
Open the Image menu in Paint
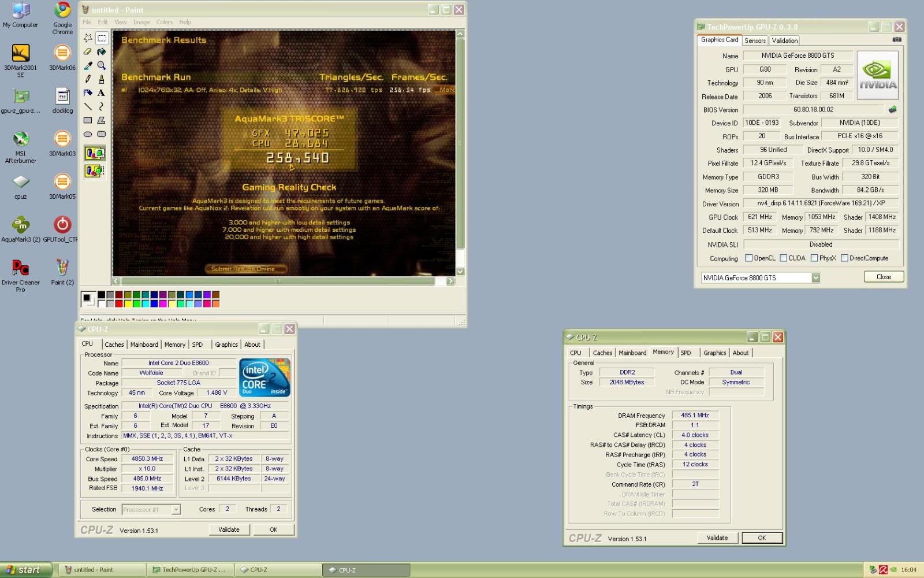[141, 22]
